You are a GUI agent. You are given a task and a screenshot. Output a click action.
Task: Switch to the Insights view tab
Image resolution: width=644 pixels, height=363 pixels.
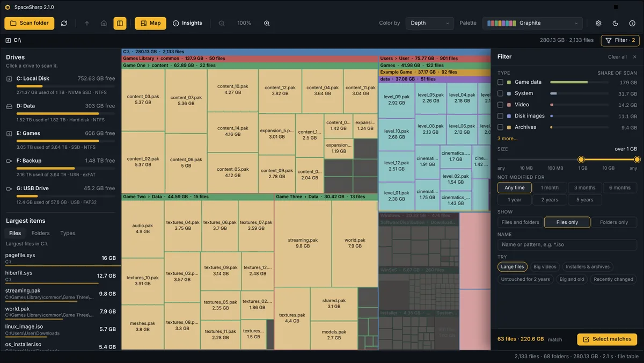187,23
